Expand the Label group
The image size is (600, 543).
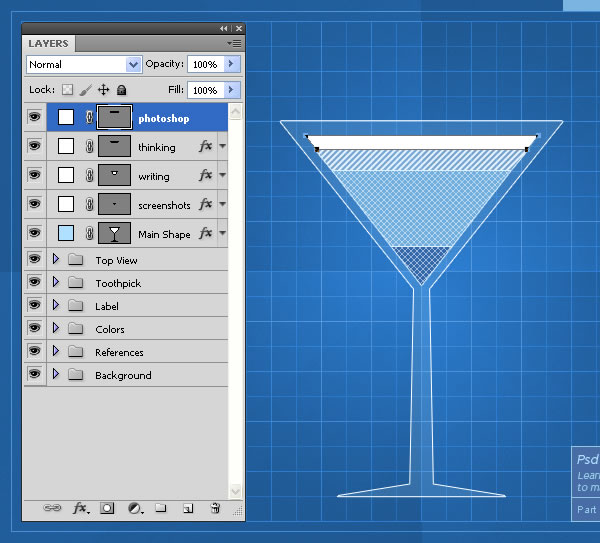click(56, 305)
